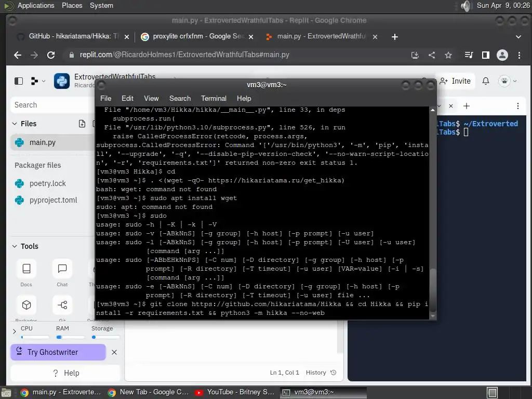Open the Places menu
This screenshot has height=399, width=532.
point(72,5)
